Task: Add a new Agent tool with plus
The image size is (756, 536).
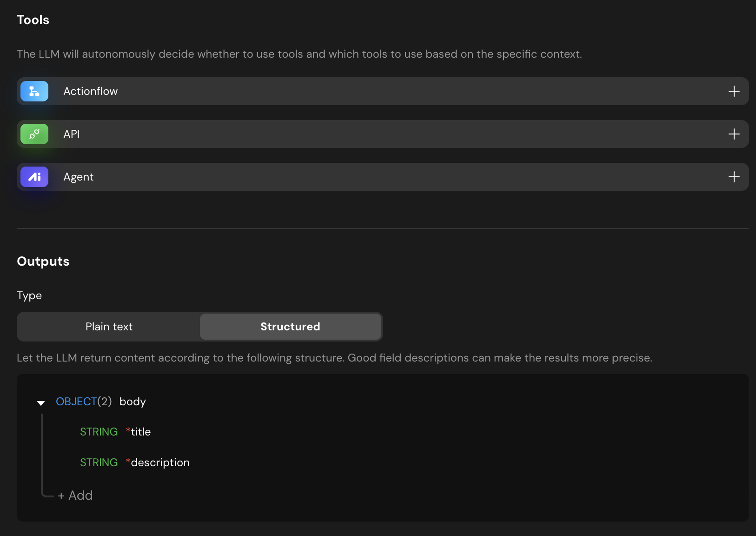Action: pyautogui.click(x=734, y=177)
